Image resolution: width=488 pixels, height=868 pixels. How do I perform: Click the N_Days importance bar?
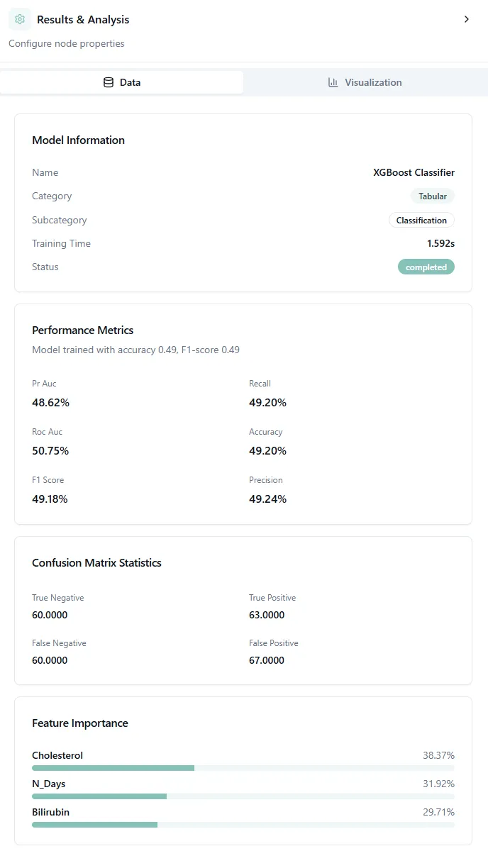click(243, 796)
